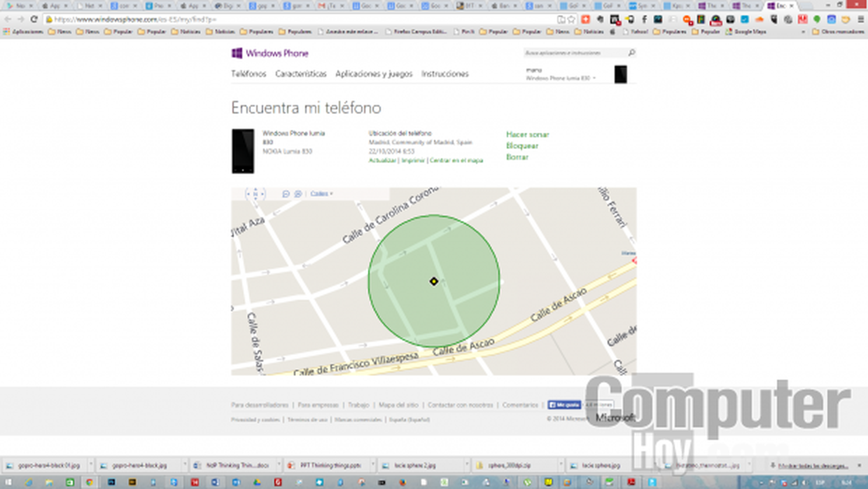Click Centrar en el mapa link
868x489 pixels.
click(456, 161)
